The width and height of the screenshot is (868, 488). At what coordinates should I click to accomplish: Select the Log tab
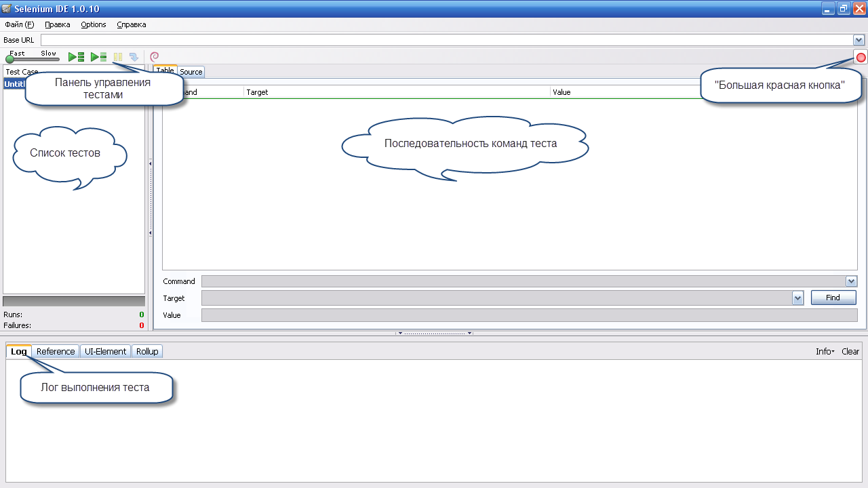coord(19,351)
